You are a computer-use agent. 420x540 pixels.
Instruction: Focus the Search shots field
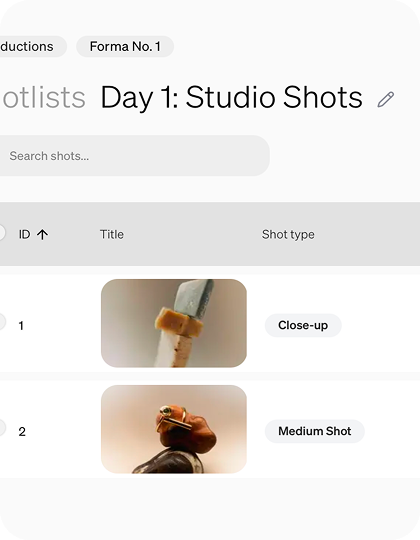(x=134, y=156)
